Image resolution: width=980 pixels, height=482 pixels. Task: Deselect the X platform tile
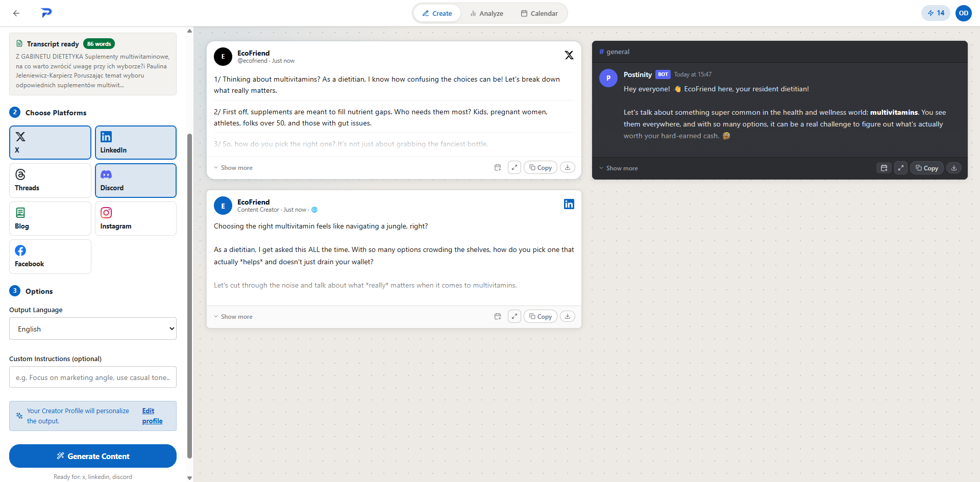click(x=50, y=143)
